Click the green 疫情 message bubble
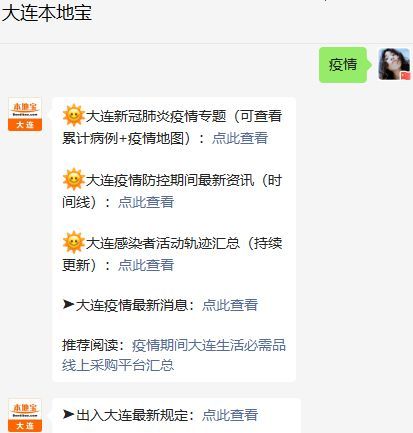The width and height of the screenshot is (413, 433). [x=345, y=65]
